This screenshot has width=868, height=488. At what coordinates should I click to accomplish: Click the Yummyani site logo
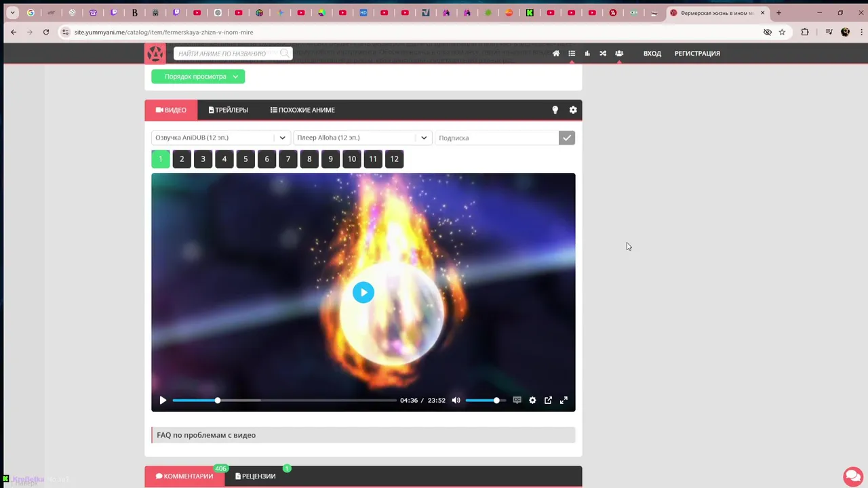click(155, 54)
